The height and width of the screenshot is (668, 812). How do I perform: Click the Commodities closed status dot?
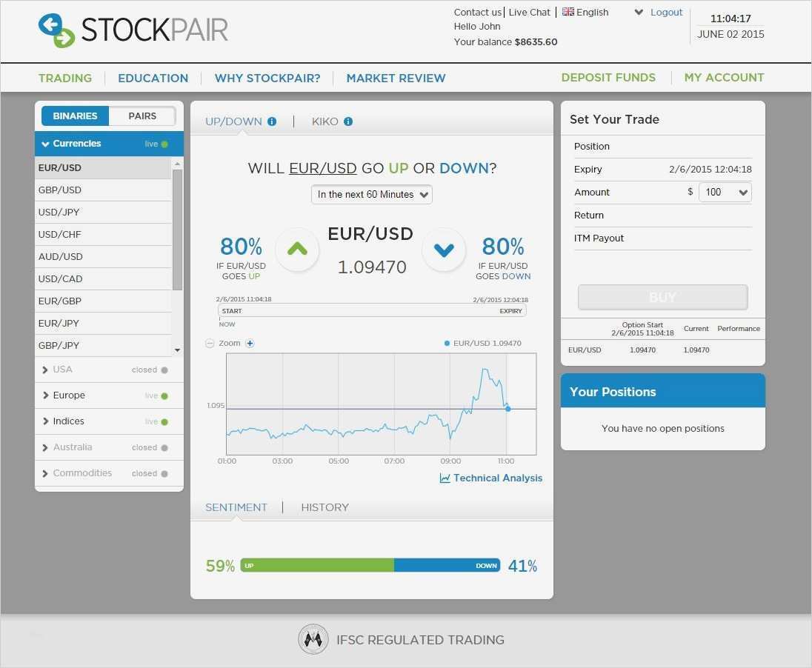click(x=164, y=474)
